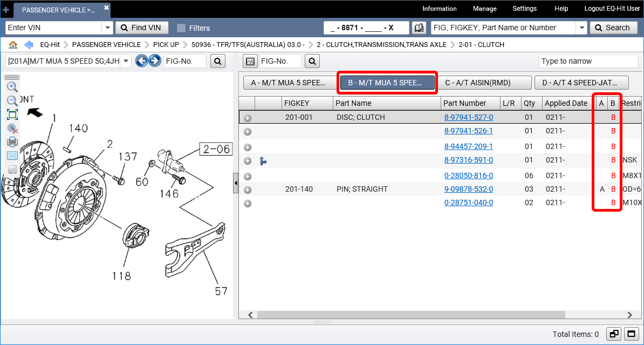
Task: Search the figure number in the diagram pane
Action: click(218, 61)
